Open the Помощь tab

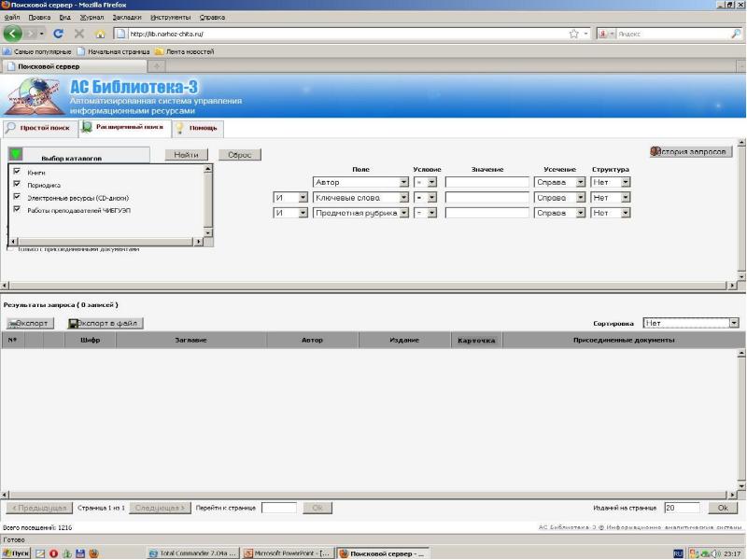coord(198,128)
